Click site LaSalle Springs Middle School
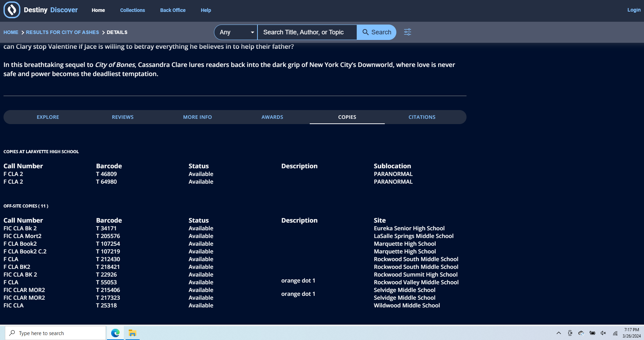Image resolution: width=644 pixels, height=340 pixels. [x=414, y=236]
